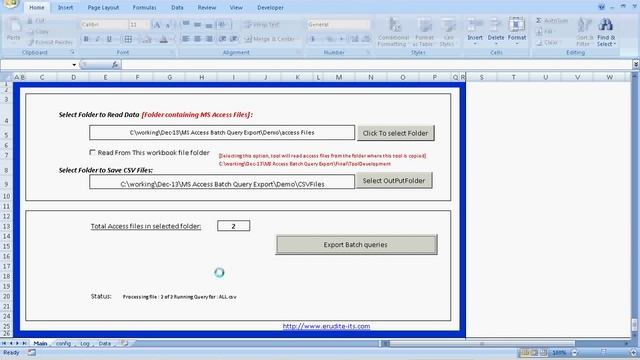
Task: Check Read From This workbook file folder
Action: coord(92,152)
